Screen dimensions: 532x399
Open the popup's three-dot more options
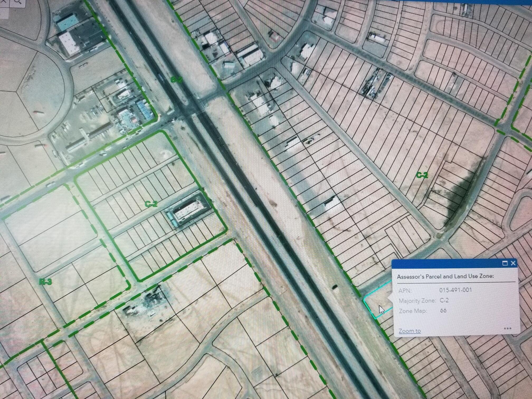(x=507, y=329)
